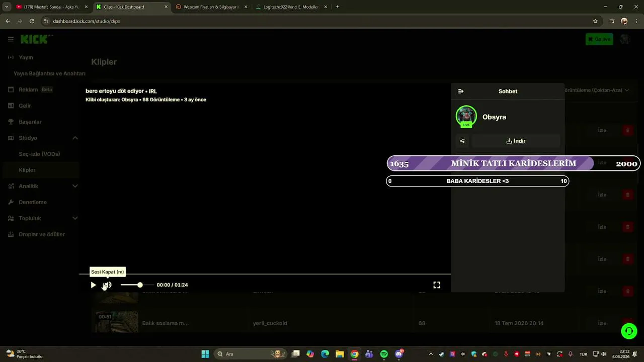Open Chrome's three-dot menu
The image size is (644, 362).
(x=636, y=21)
